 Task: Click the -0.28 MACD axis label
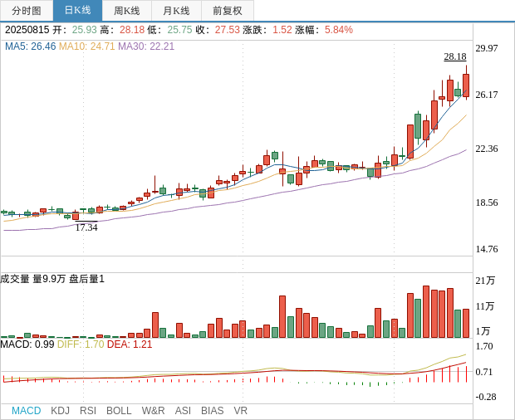(x=486, y=397)
